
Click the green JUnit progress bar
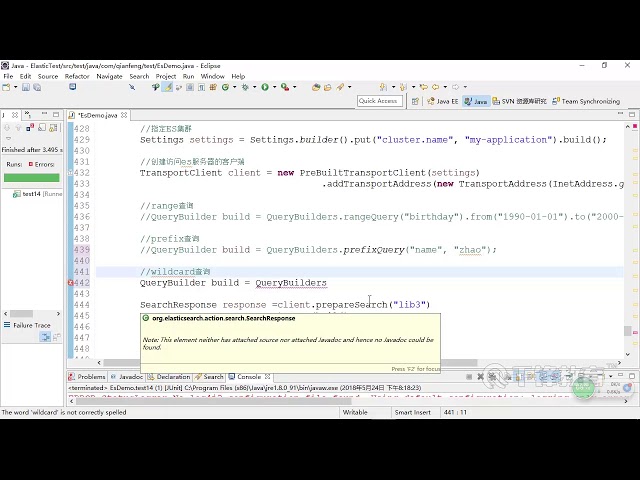pos(31,178)
